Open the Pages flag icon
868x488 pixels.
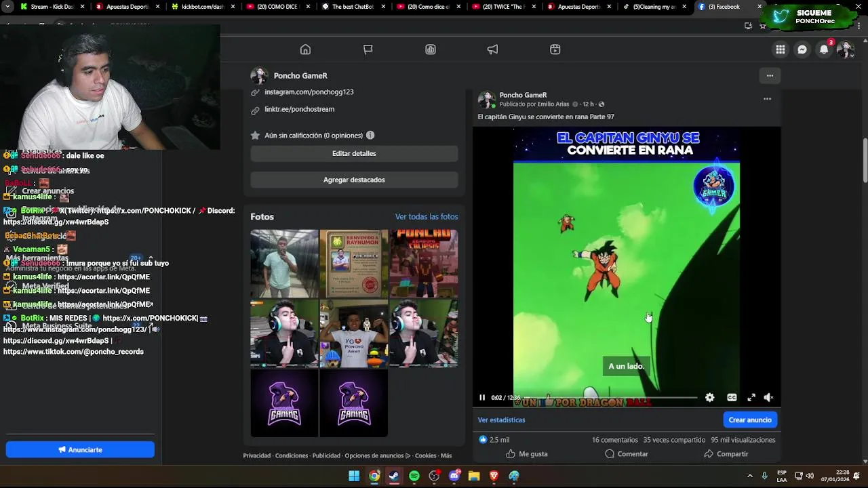click(368, 49)
